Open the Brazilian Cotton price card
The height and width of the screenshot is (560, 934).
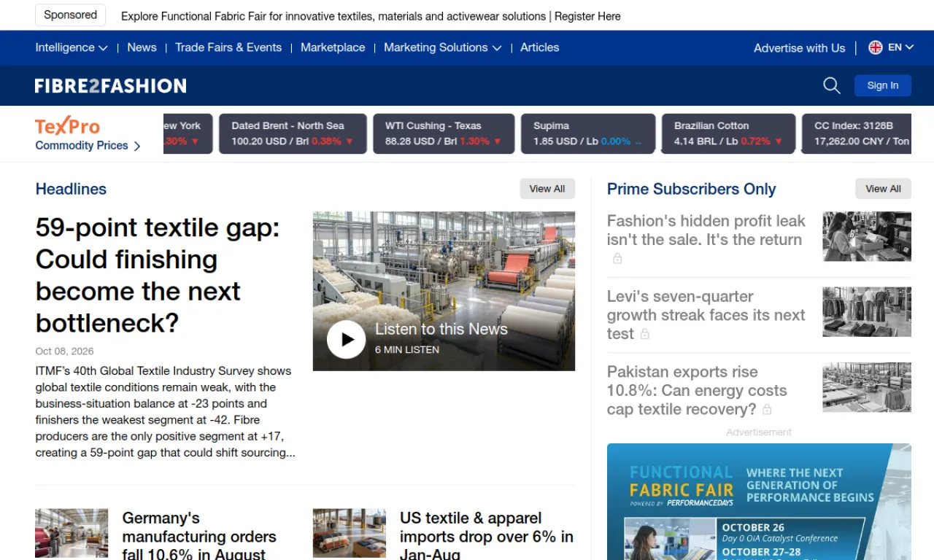click(x=729, y=133)
